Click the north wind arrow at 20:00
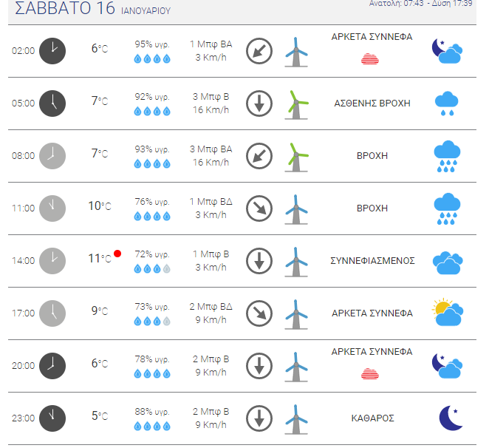Screen dimensions: 489x448 click(x=259, y=366)
